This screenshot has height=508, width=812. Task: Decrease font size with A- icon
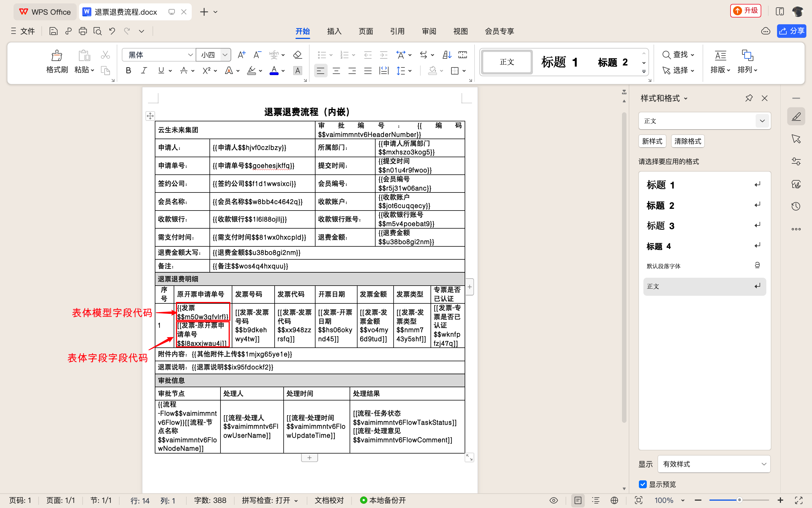pos(257,55)
